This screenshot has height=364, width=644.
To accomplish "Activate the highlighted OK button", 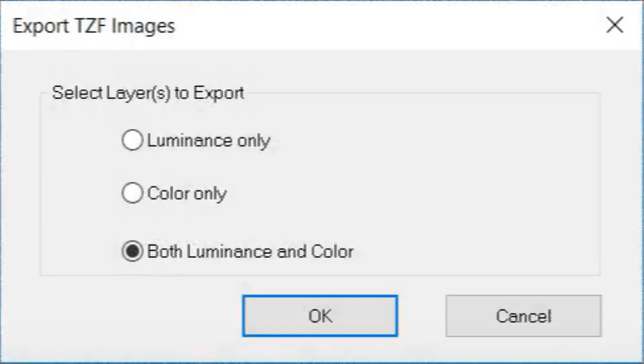I will click(x=320, y=316).
